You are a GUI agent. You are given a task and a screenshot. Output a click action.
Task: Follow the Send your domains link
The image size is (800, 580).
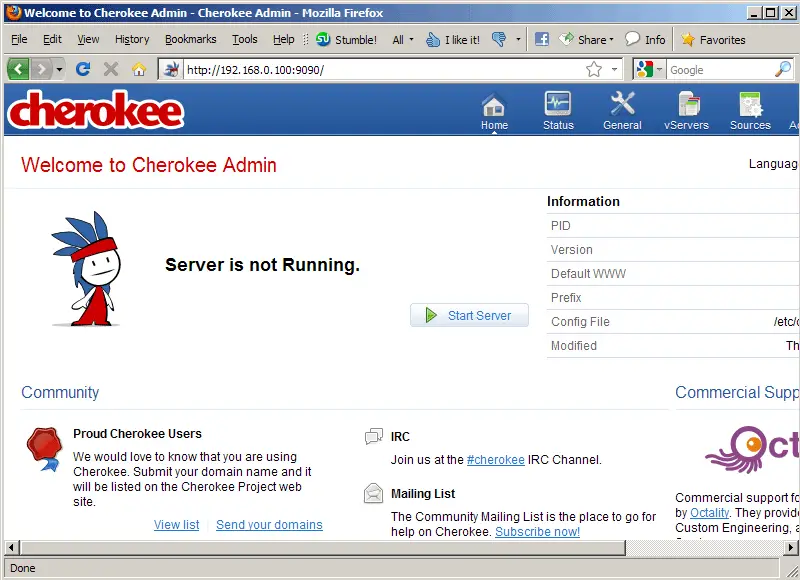[x=269, y=524]
